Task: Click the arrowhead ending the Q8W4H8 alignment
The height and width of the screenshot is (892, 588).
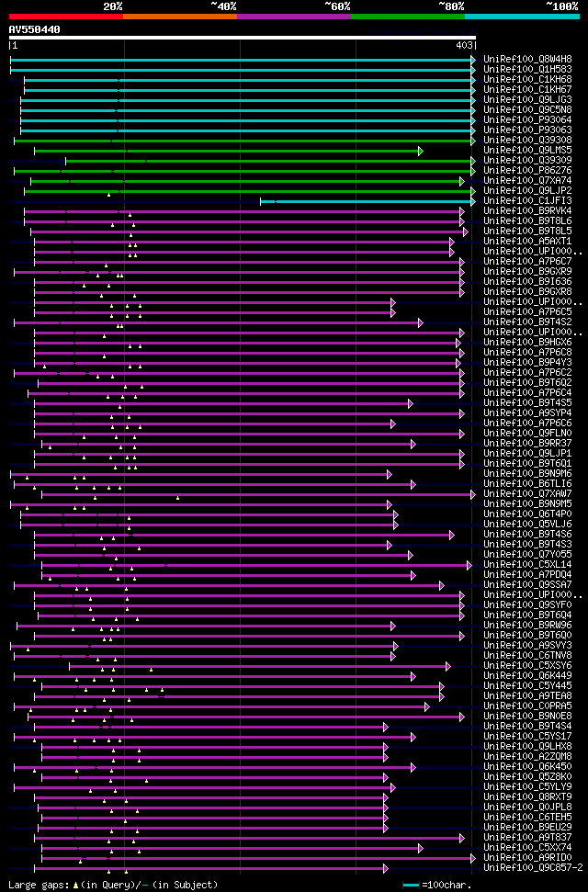Action: pos(473,60)
